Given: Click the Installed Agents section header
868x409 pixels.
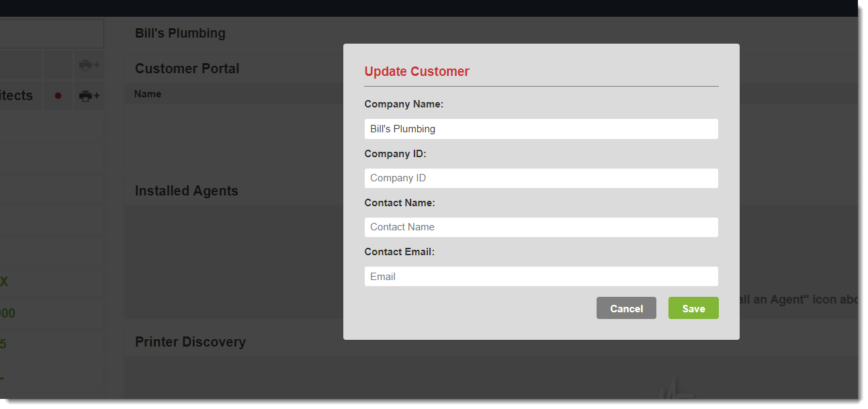Looking at the screenshot, I should 187,191.
